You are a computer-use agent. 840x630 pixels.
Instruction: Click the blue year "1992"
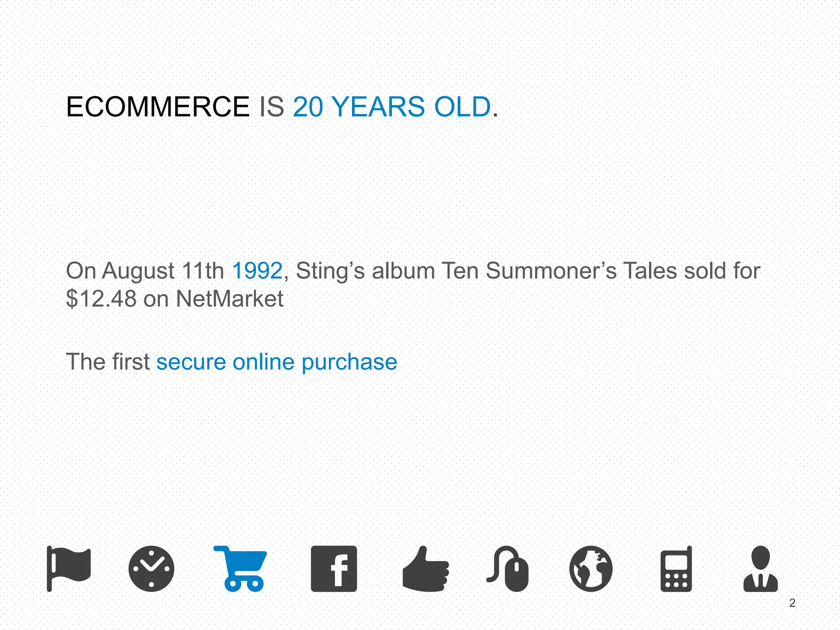[x=258, y=271]
